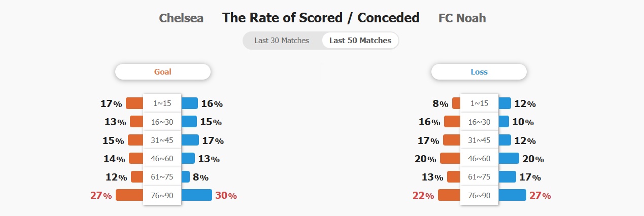644x216 pixels.
Task: Click the 61~75 interval label under Loss
Action: click(x=479, y=177)
